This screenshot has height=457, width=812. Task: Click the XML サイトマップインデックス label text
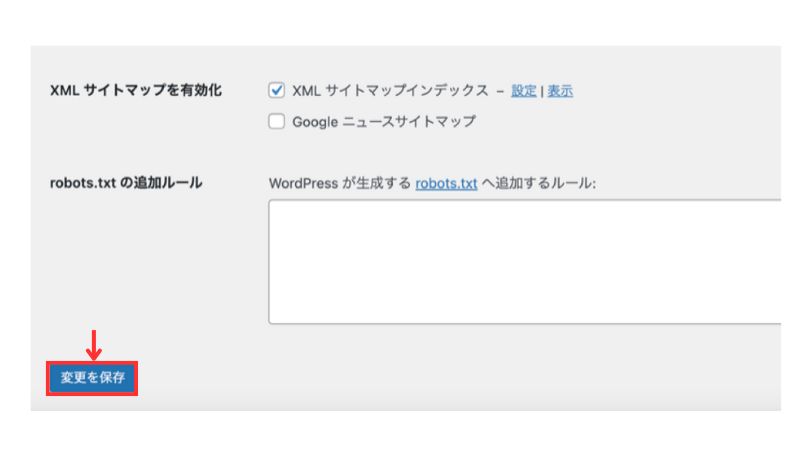point(392,91)
